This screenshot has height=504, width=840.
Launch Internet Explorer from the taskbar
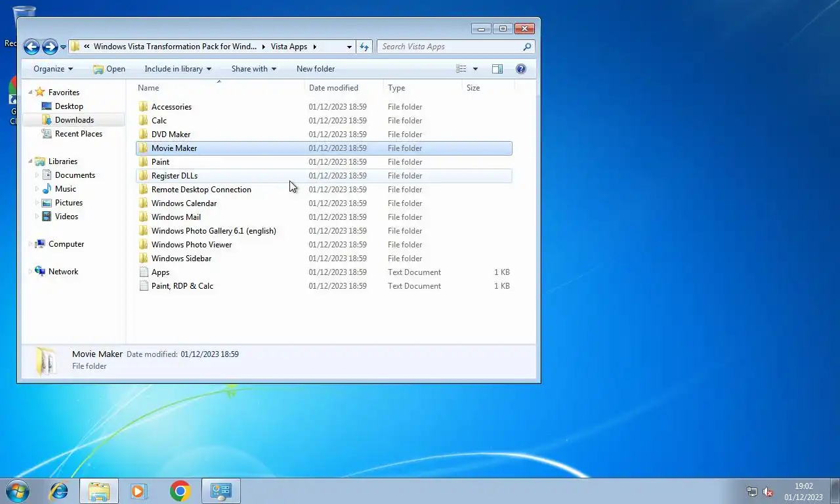coord(59,491)
